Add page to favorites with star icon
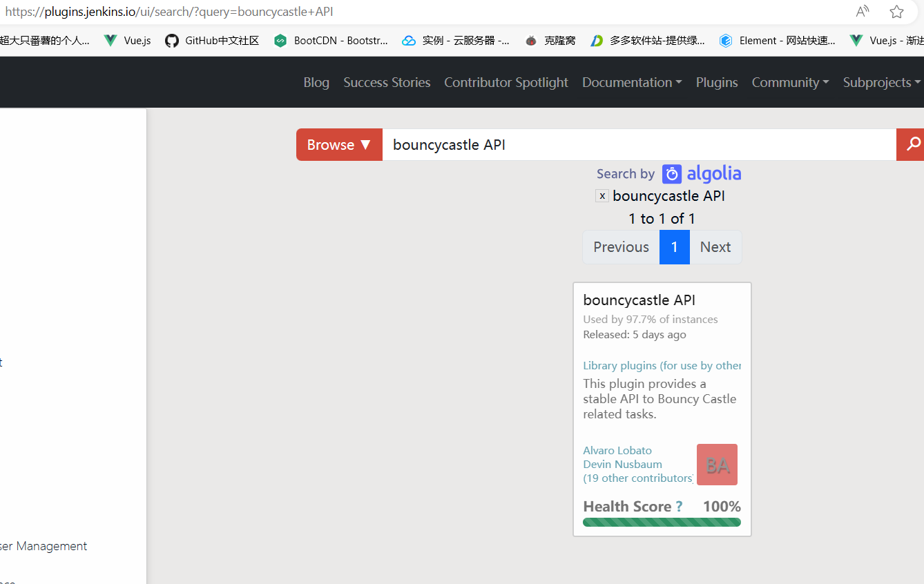This screenshot has height=584, width=924. coord(896,12)
